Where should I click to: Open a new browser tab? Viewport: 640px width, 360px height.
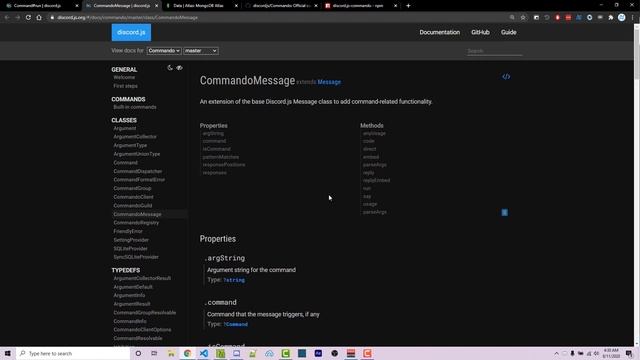click(408, 6)
